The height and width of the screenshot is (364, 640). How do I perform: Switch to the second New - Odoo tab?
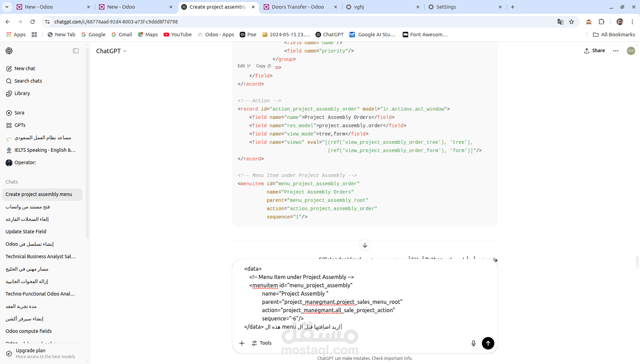tap(136, 7)
